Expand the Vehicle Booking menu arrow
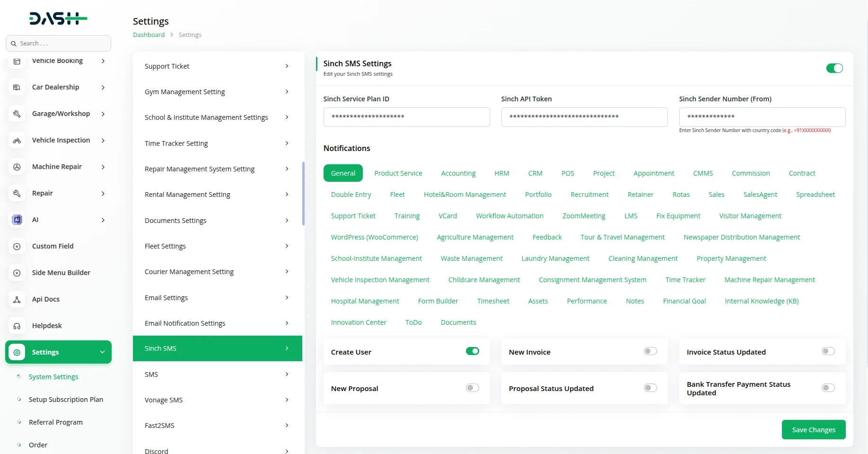868x454 pixels. tap(103, 61)
